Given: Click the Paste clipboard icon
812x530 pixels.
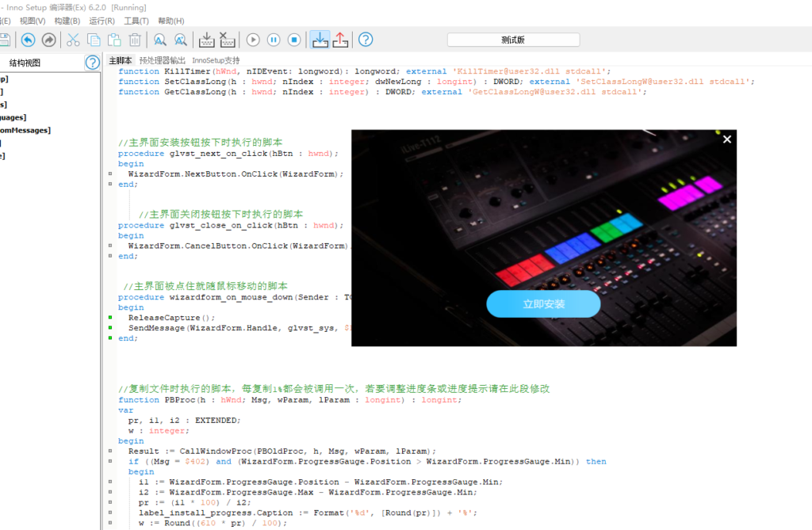Looking at the screenshot, I should [x=114, y=40].
